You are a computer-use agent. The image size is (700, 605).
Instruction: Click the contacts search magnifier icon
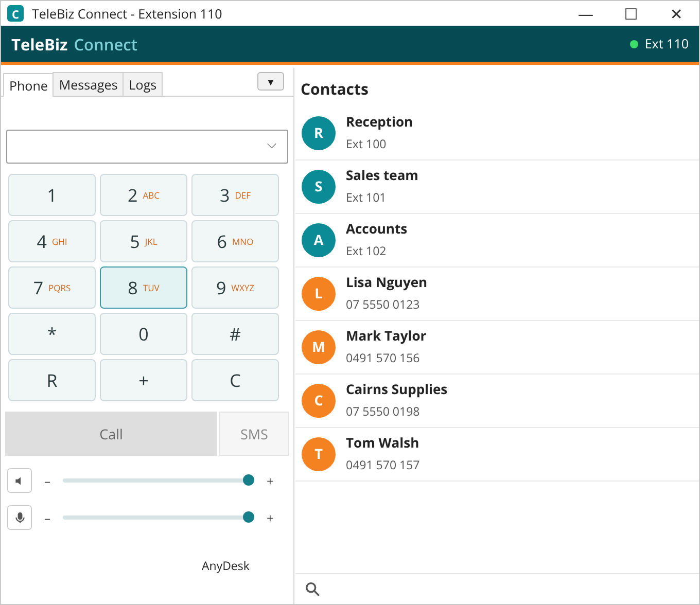pyautogui.click(x=312, y=589)
